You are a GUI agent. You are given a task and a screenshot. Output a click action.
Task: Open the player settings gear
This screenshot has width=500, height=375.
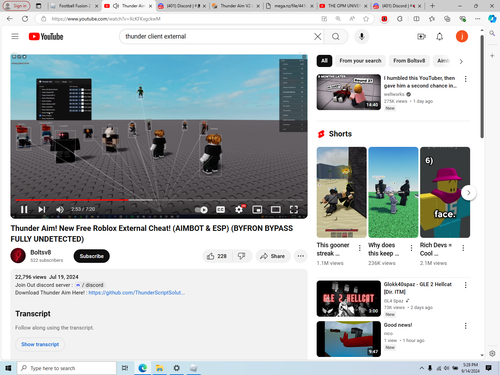(x=239, y=209)
